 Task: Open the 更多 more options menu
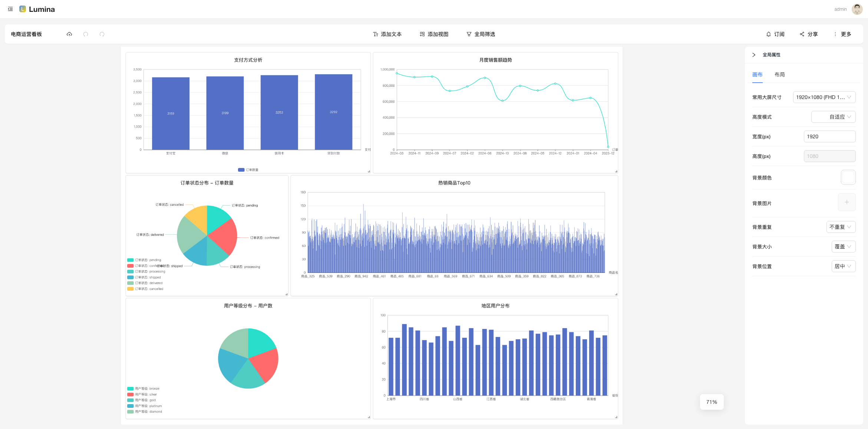point(842,34)
